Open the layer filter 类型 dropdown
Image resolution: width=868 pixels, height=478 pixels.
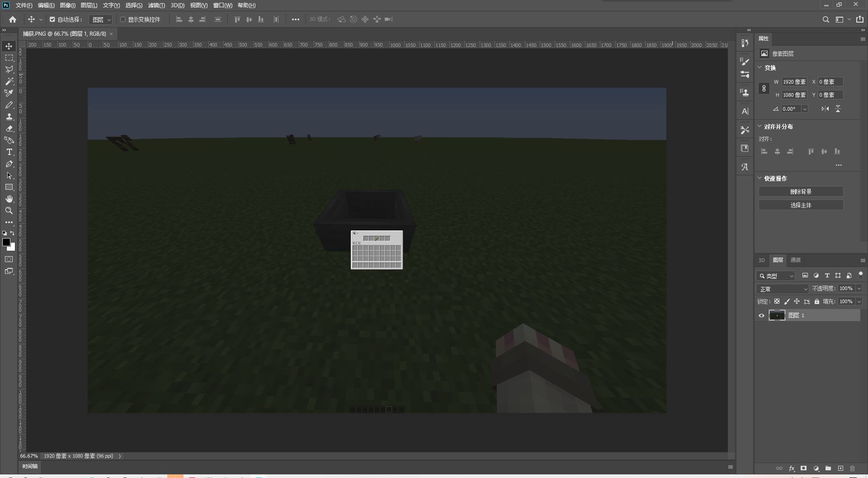pos(776,276)
